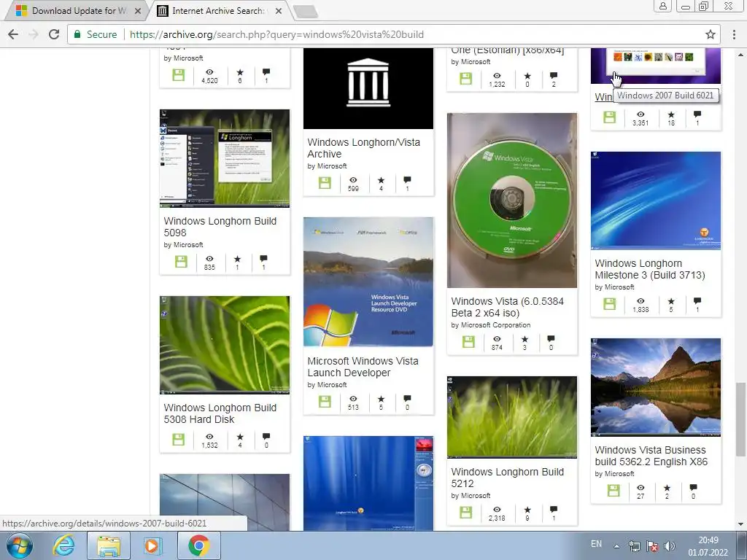Open the Windows Start menu orb
Viewport: 747px width, 560px height.
[20, 546]
